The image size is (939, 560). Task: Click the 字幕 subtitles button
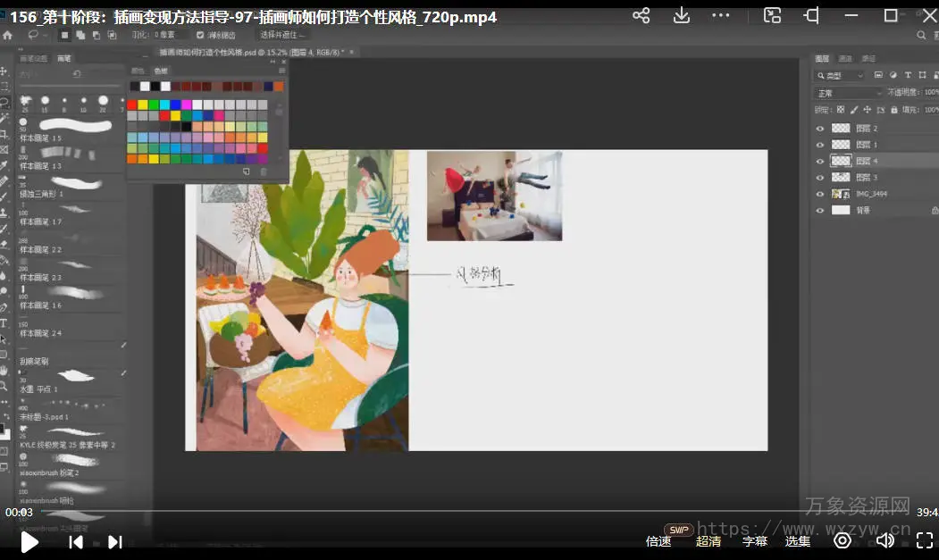(x=755, y=541)
